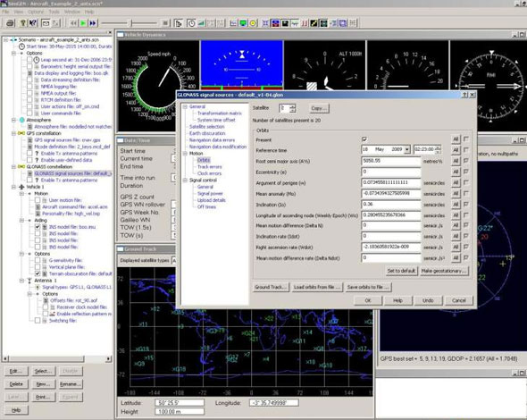527x420 pixels.
Task: Click the small graph toolbar icon
Action: tap(233, 23)
